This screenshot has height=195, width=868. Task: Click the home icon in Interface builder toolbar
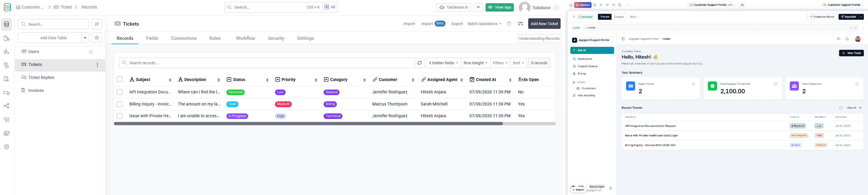[x=570, y=5]
